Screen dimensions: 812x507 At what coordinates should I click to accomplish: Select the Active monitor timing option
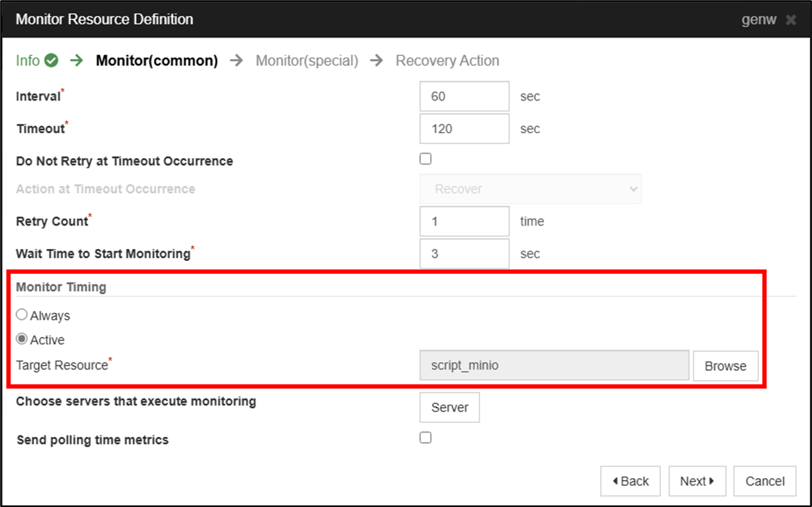point(21,339)
